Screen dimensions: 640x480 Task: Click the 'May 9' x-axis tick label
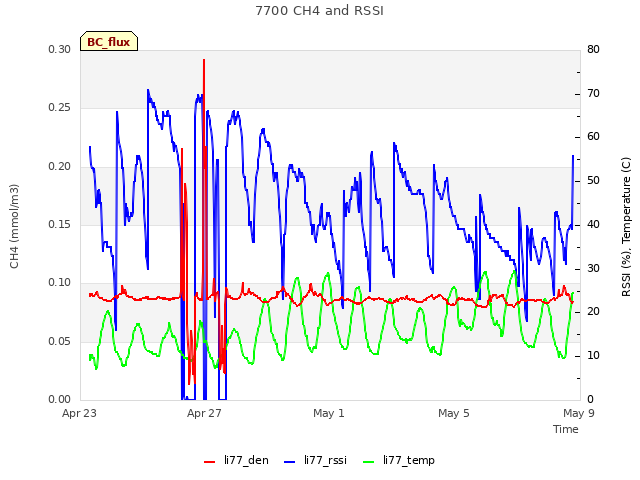tap(579, 413)
